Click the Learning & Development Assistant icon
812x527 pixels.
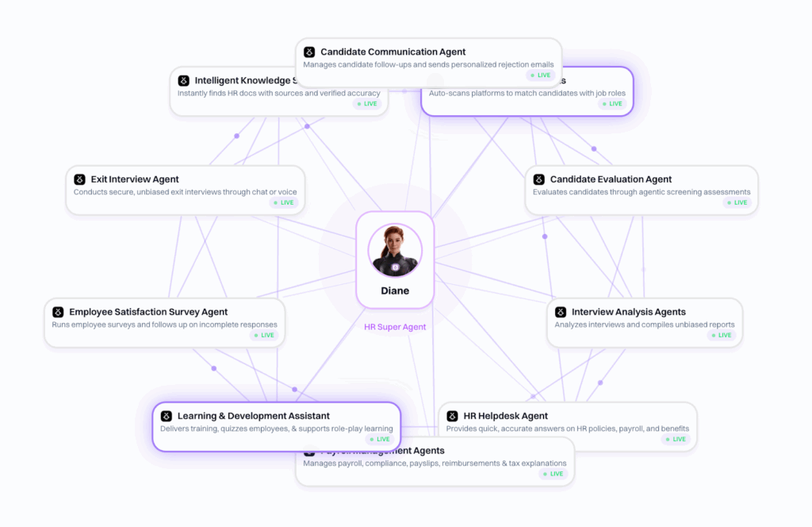(166, 417)
